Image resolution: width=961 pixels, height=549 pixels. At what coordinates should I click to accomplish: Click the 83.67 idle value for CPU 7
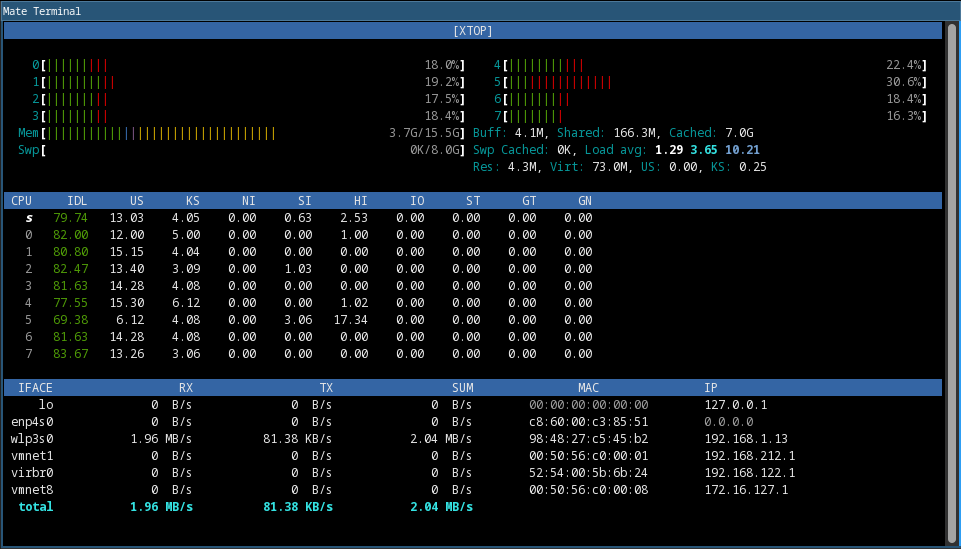[x=70, y=354]
